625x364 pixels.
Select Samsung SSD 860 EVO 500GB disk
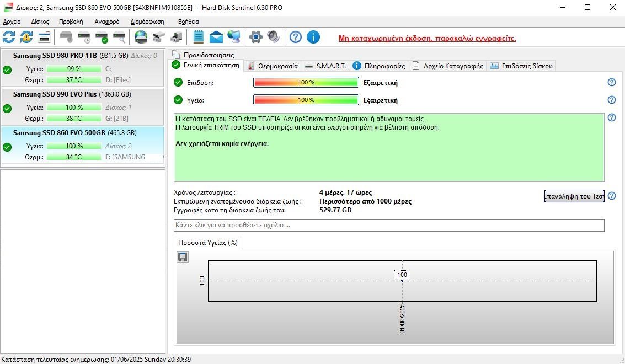click(83, 144)
